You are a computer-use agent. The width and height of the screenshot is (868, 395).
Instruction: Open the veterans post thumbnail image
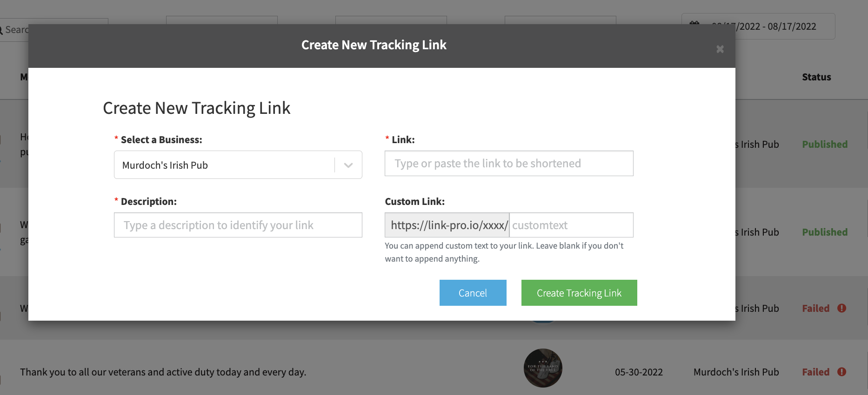click(x=543, y=368)
